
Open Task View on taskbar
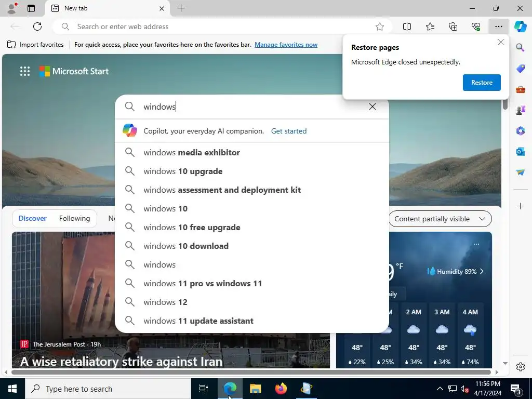[x=203, y=389]
